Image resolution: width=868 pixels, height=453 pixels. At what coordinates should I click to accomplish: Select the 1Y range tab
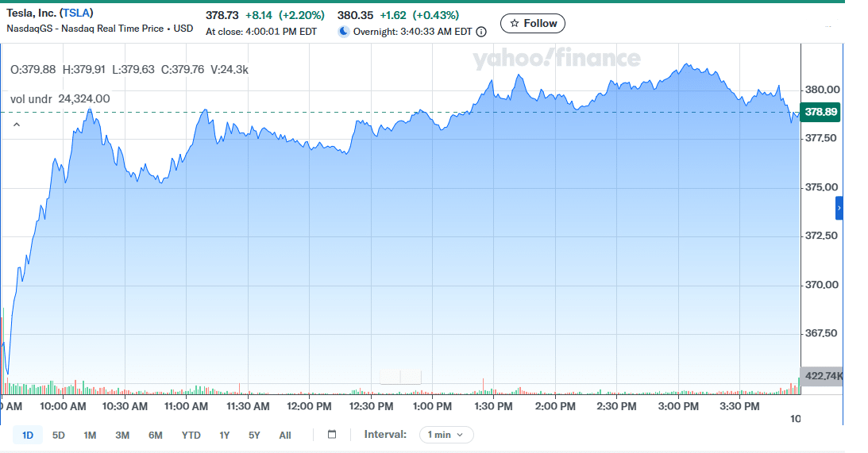[x=224, y=436]
